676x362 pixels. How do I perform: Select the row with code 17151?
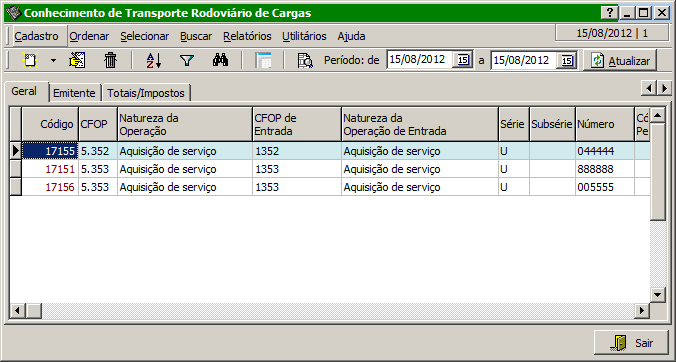pyautogui.click(x=330, y=169)
